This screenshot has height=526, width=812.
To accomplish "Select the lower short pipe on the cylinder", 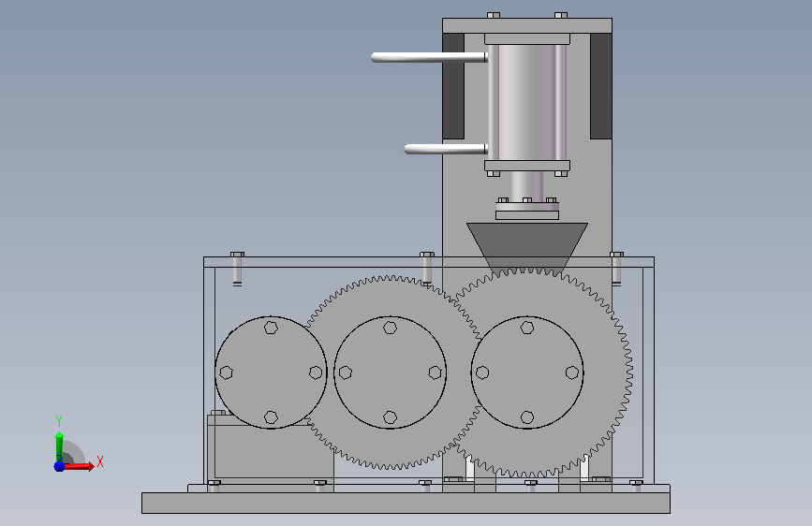I will tap(446, 149).
